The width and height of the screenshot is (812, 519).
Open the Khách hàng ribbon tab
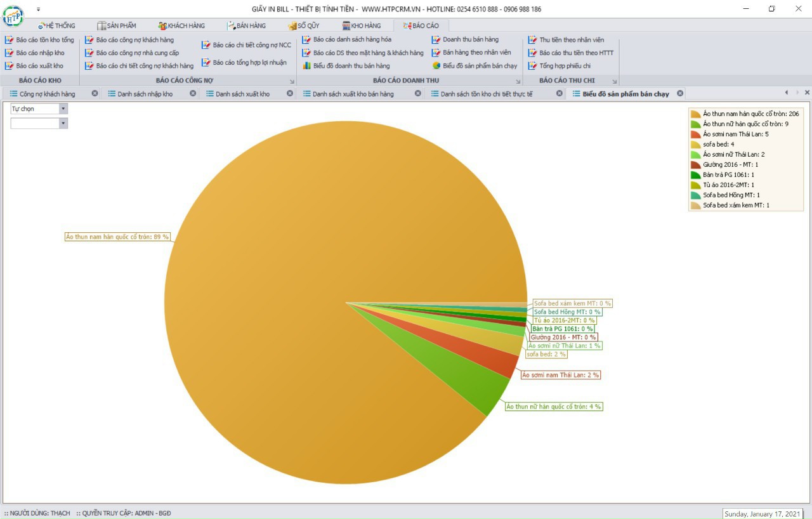pyautogui.click(x=182, y=26)
